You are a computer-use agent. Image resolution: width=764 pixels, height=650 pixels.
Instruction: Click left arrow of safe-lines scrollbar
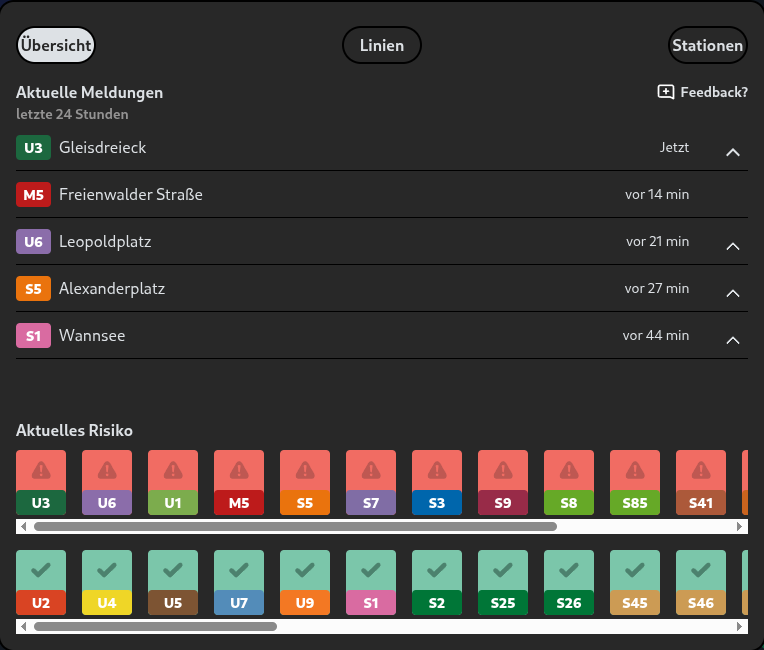click(x=23, y=626)
